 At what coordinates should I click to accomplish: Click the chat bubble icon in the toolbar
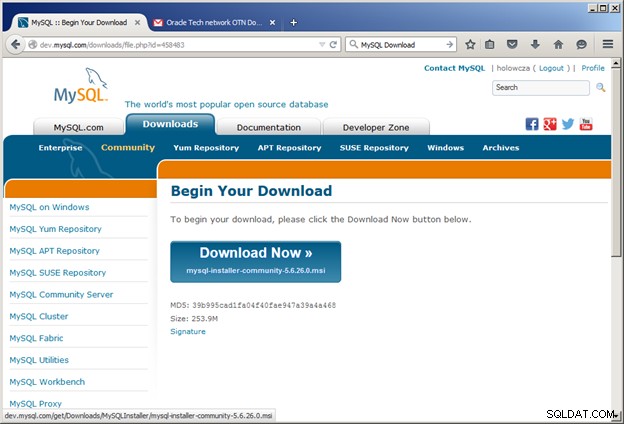[581, 45]
